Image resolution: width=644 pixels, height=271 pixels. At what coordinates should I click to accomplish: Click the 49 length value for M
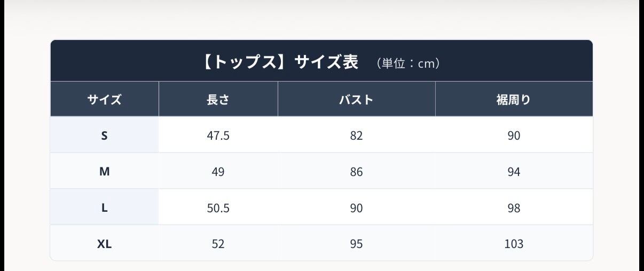tap(218, 172)
